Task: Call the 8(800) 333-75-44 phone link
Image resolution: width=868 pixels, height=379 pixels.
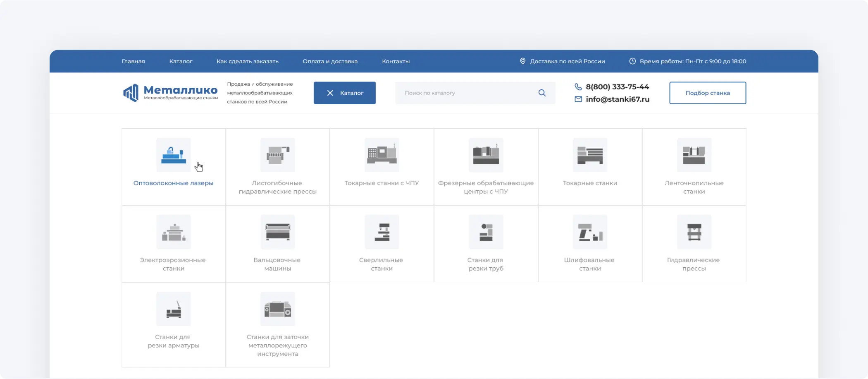Action: click(x=617, y=87)
